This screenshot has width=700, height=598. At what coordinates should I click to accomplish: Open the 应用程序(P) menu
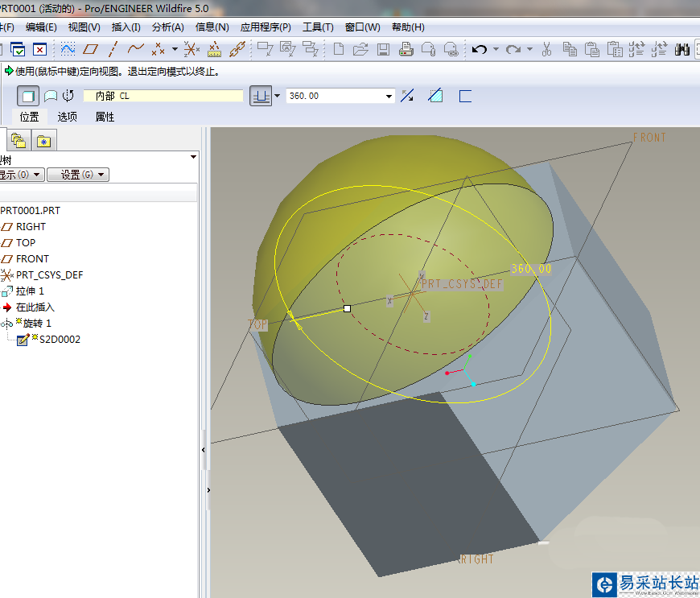coord(266,27)
